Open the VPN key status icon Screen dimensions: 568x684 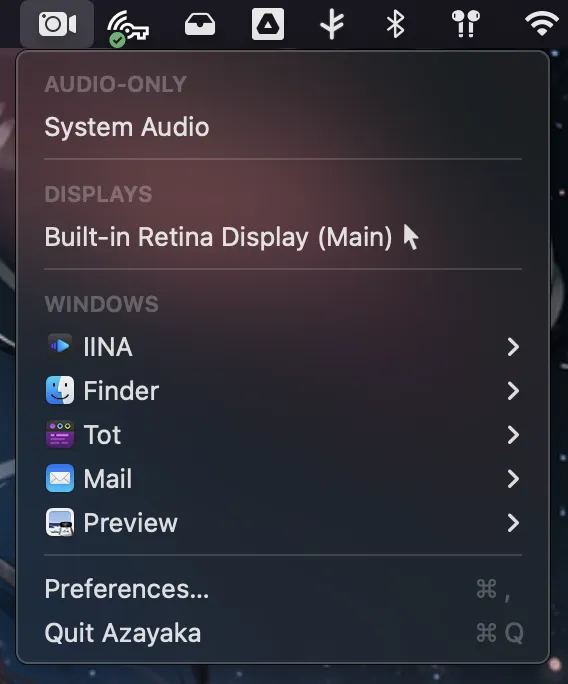tap(128, 27)
